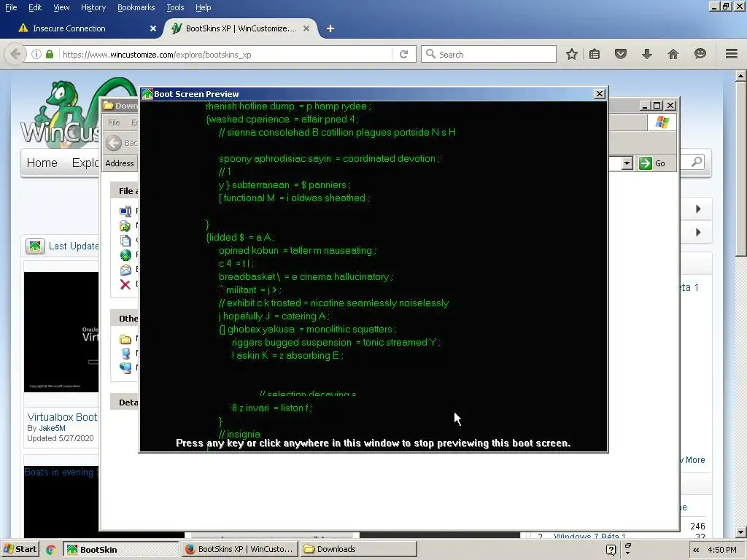Screen dimensions: 747x560
Task: Open the Virtualbox Boot title link
Action: tap(62, 417)
